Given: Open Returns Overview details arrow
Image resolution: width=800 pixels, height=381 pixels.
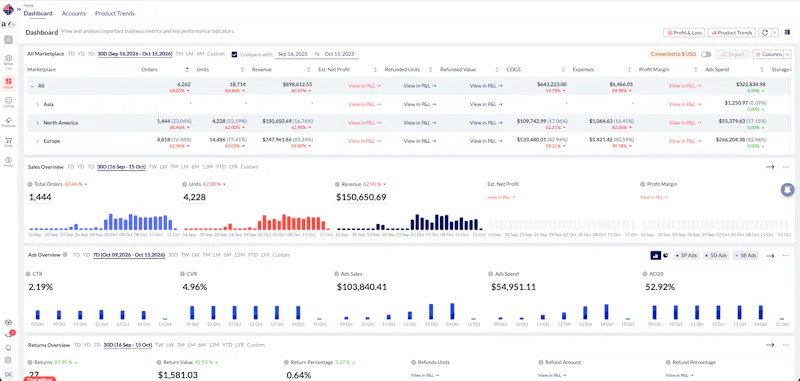Looking at the screenshot, I should click(770, 345).
